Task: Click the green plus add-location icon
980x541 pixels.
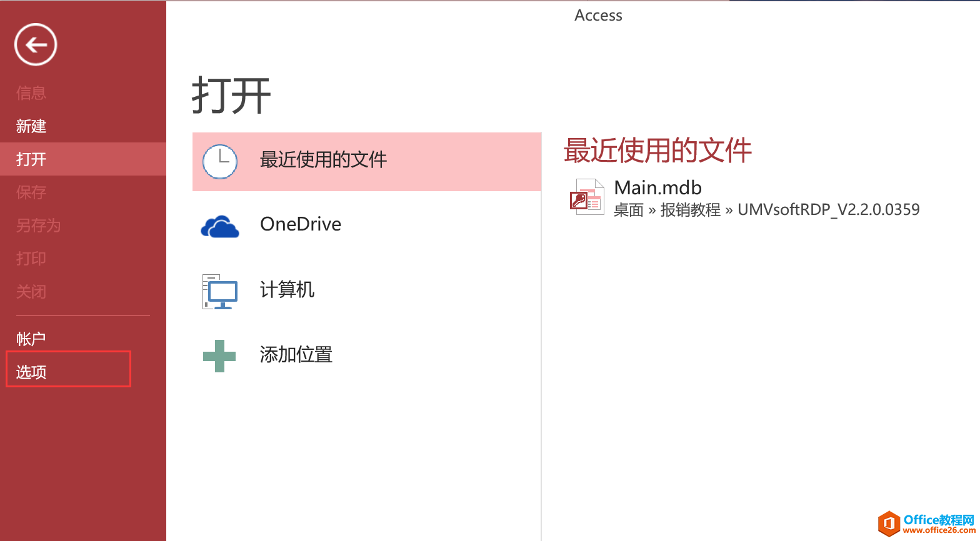Action: pos(219,356)
